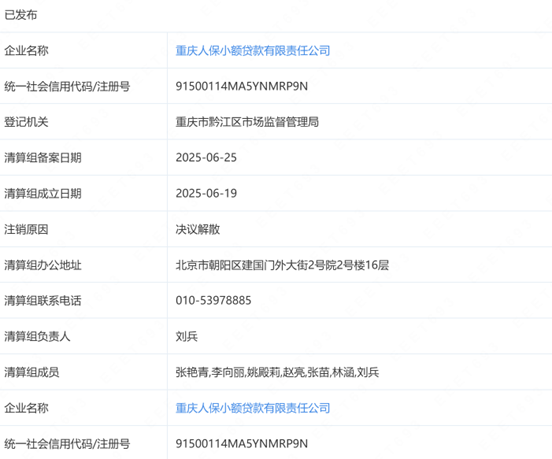The image size is (552, 459).
Task: Select the filing date 2025-06-25
Action: 206,158
